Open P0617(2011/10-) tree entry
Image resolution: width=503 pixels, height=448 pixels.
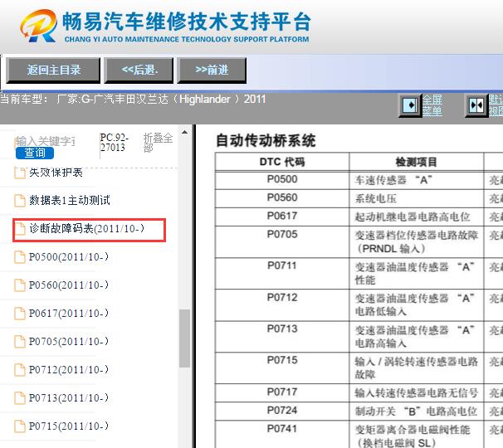[x=69, y=314]
